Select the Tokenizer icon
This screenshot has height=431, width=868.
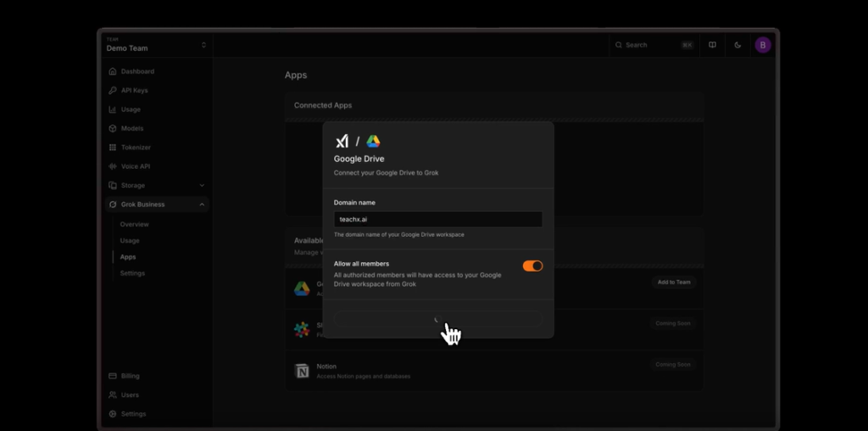click(113, 148)
